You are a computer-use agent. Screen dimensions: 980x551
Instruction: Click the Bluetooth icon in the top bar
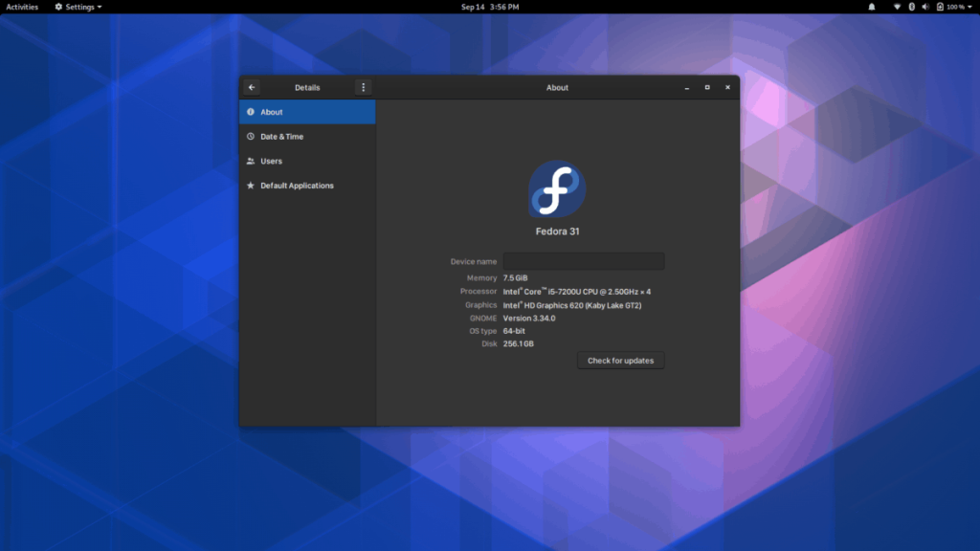point(912,7)
